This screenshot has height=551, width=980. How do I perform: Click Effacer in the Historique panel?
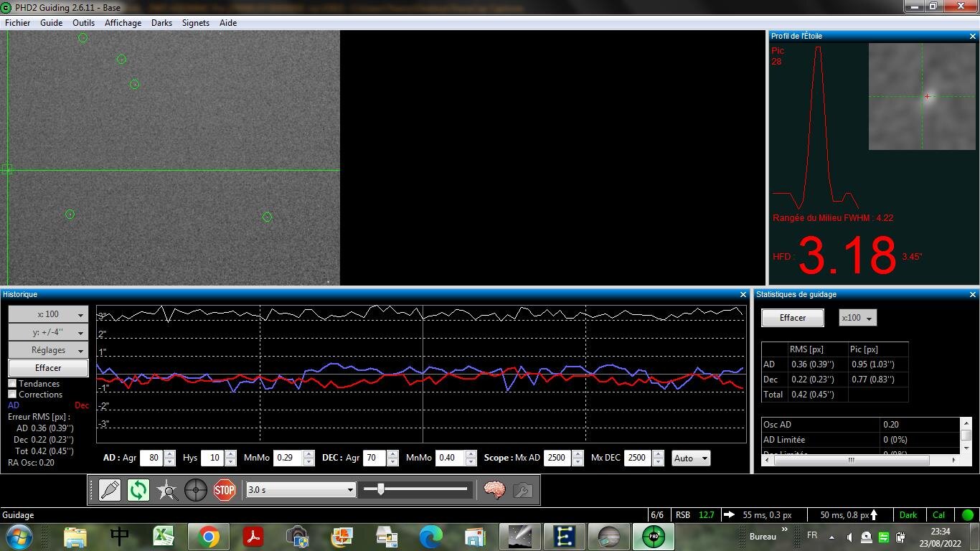coord(48,368)
